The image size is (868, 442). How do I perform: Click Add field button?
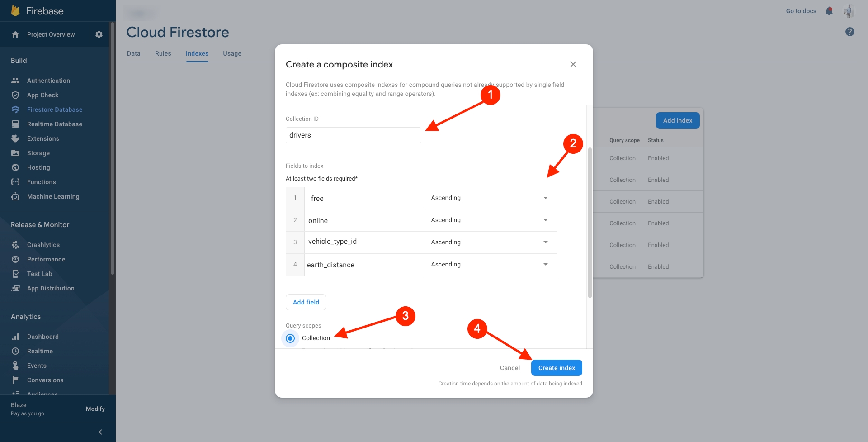[306, 302]
